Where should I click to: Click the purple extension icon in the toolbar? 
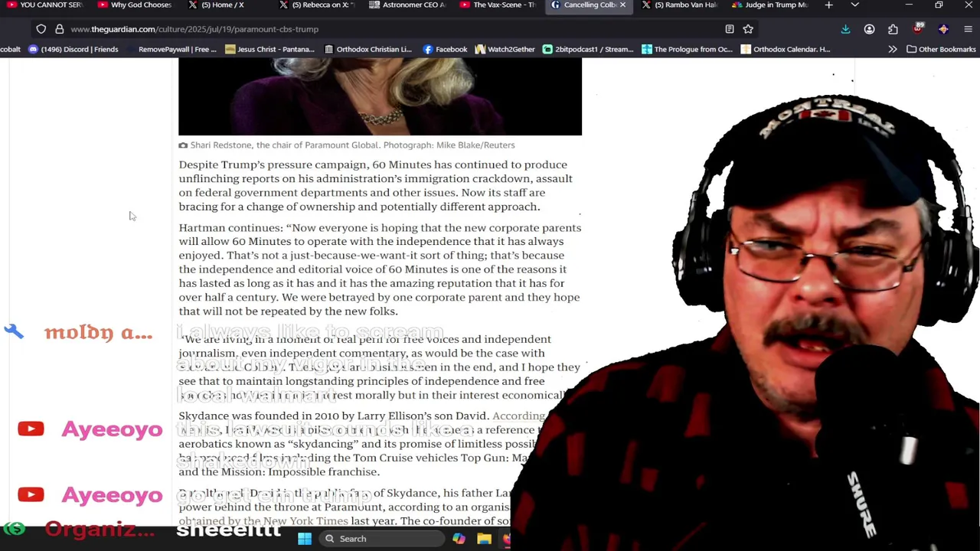click(x=943, y=29)
